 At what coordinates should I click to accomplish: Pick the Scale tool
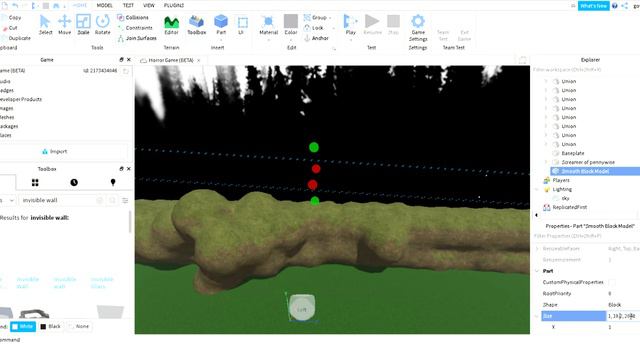pyautogui.click(x=83, y=25)
